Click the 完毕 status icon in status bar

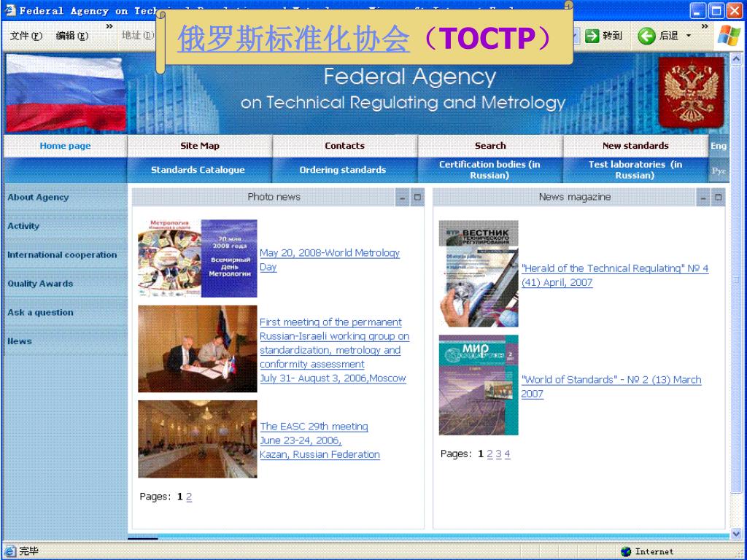click(9, 551)
